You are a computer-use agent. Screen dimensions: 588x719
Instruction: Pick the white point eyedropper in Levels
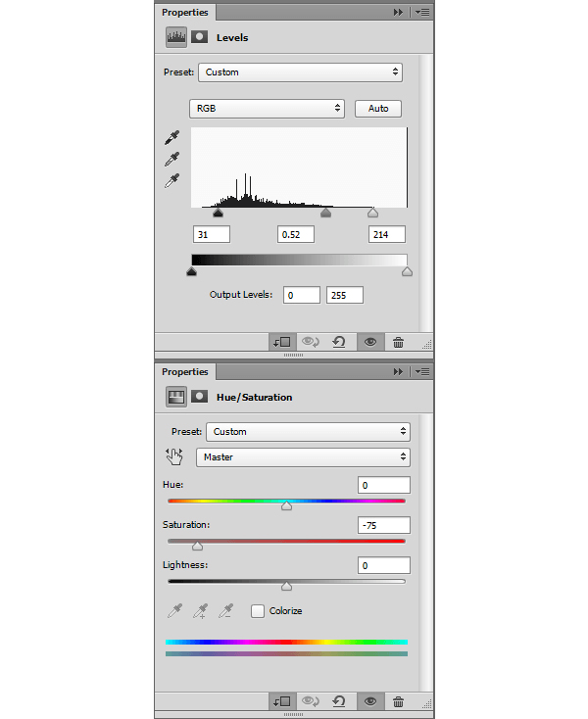(x=172, y=180)
